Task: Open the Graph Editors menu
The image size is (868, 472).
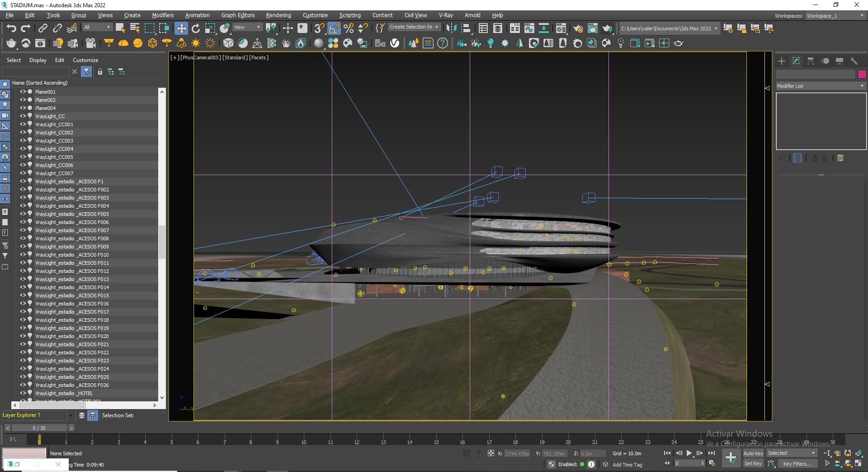Action: (238, 15)
